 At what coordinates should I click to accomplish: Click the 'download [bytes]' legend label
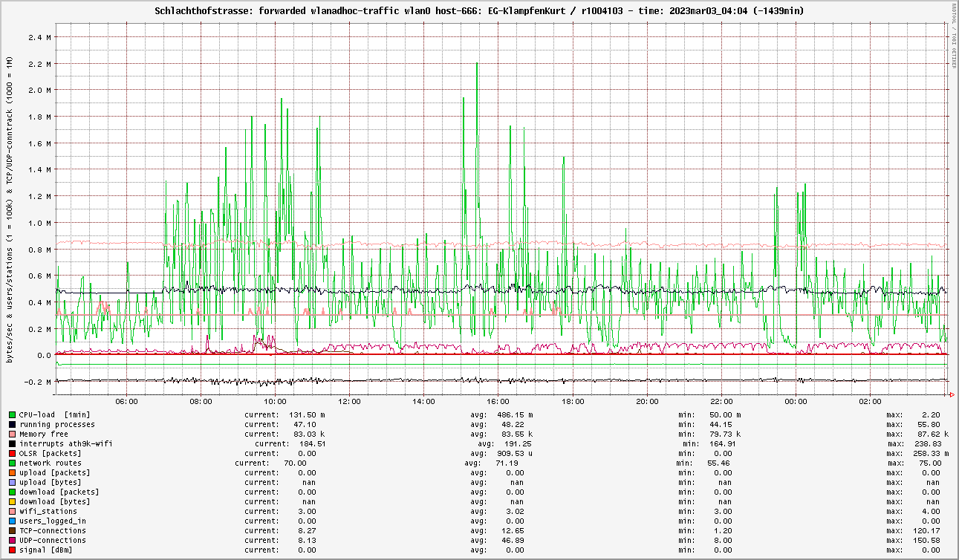55,502
